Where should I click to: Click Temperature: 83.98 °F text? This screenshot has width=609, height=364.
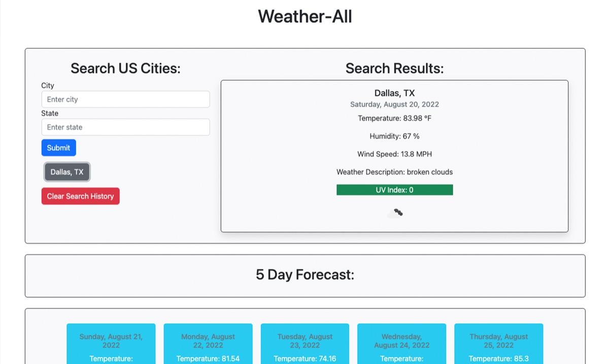tap(395, 118)
